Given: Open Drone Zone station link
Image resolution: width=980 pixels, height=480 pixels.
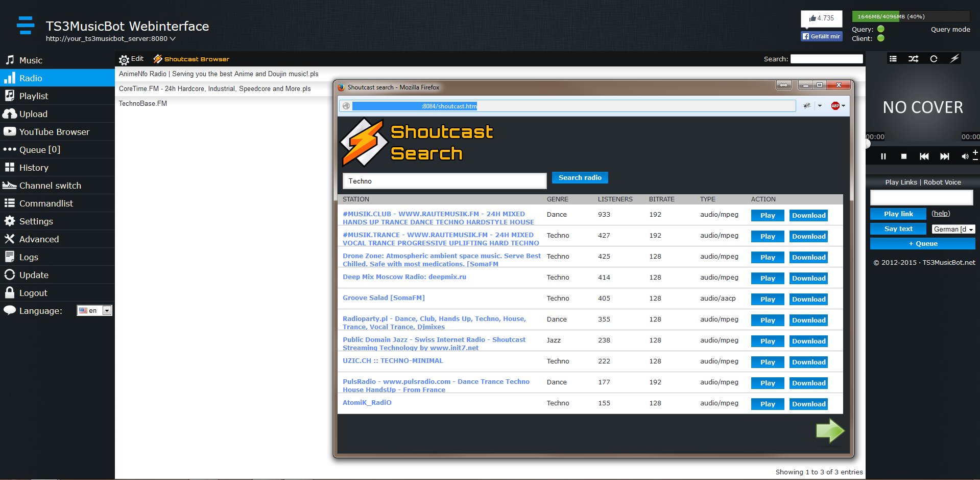Looking at the screenshot, I should click(442, 260).
